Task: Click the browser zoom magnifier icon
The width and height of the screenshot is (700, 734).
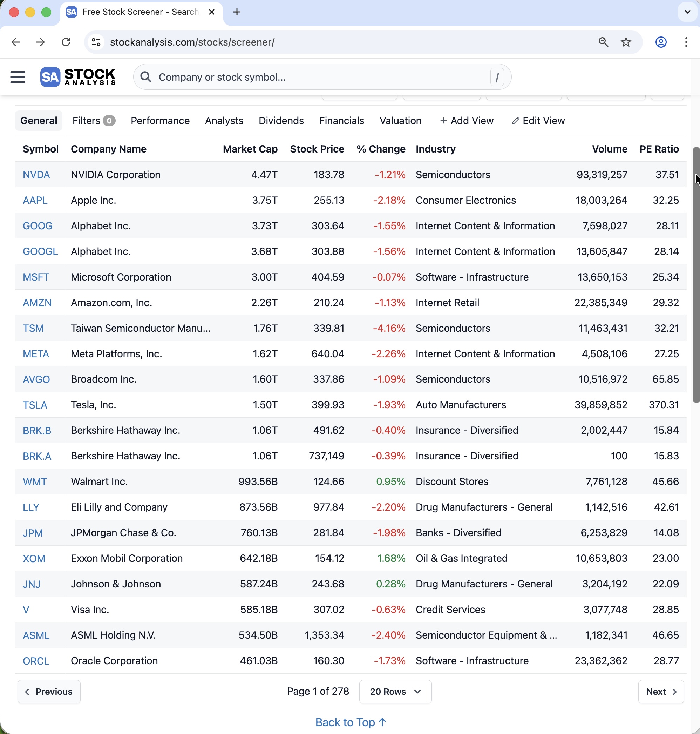Action: 603,42
